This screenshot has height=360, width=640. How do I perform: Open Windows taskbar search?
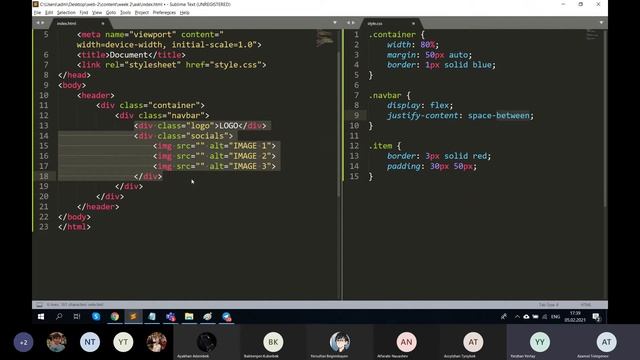coord(59,317)
